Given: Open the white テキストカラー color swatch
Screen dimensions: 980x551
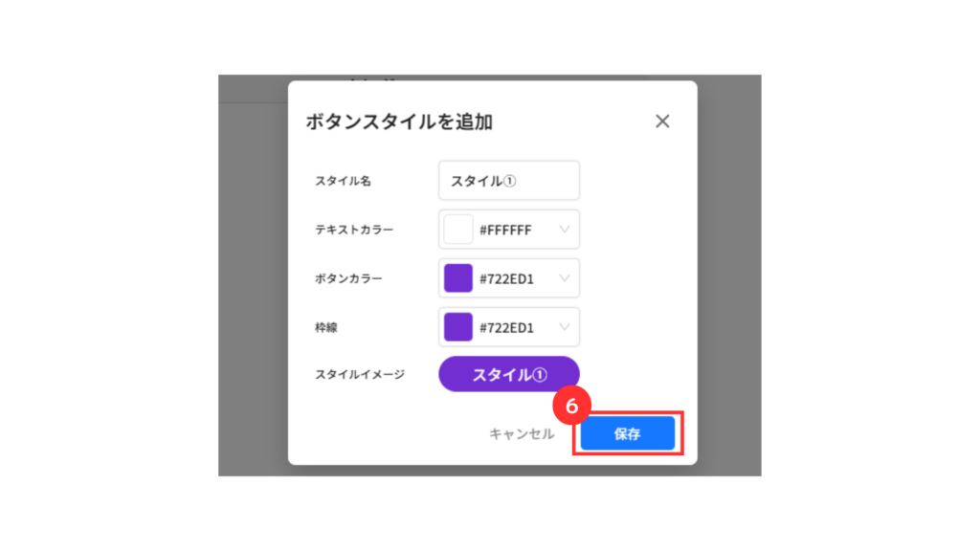Looking at the screenshot, I should coord(458,230).
